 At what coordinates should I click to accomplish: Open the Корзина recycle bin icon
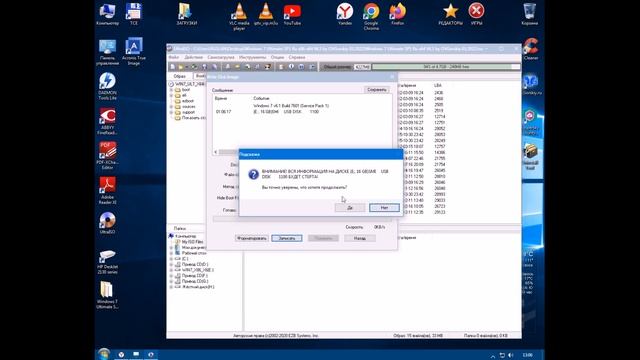pos(529,13)
